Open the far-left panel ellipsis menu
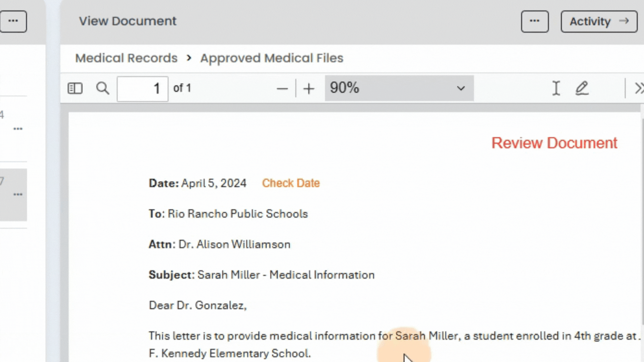 click(13, 21)
